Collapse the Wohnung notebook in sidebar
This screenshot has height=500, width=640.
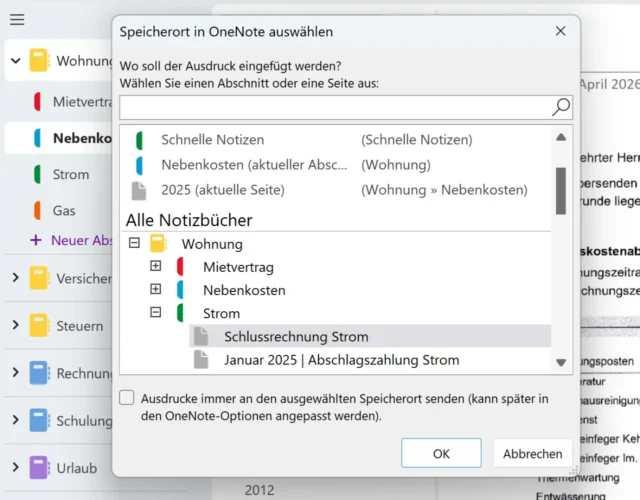coord(16,61)
